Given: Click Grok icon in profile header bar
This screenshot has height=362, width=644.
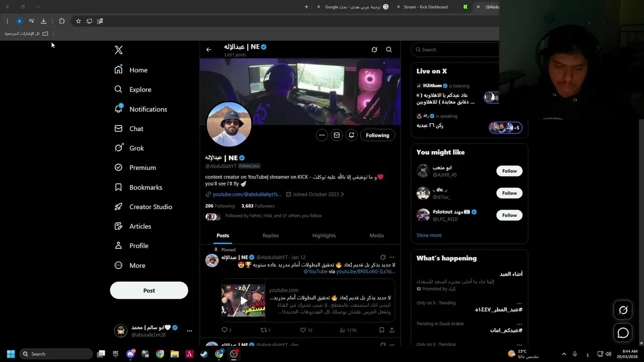Looking at the screenshot, I should coord(374,50).
